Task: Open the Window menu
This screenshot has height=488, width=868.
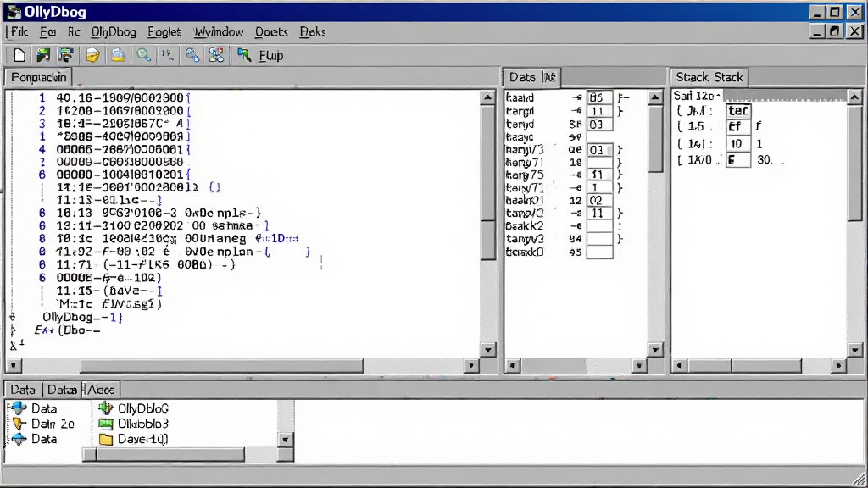Action: click(219, 32)
